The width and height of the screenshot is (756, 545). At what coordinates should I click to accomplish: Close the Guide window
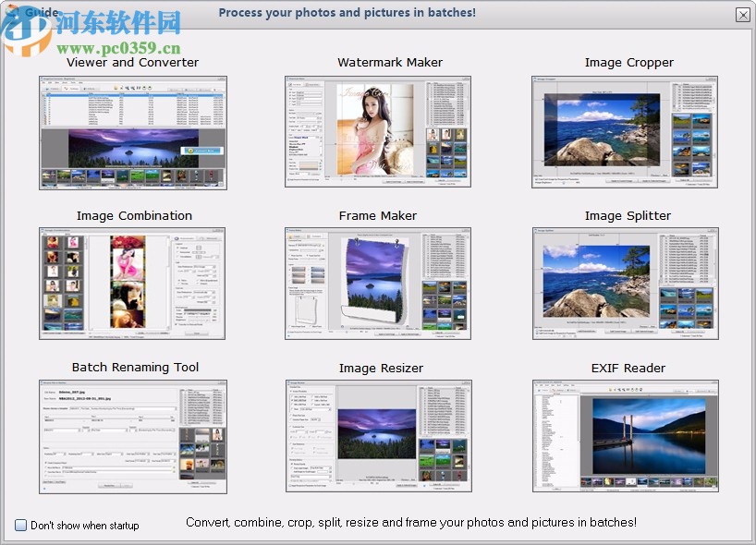click(x=742, y=15)
